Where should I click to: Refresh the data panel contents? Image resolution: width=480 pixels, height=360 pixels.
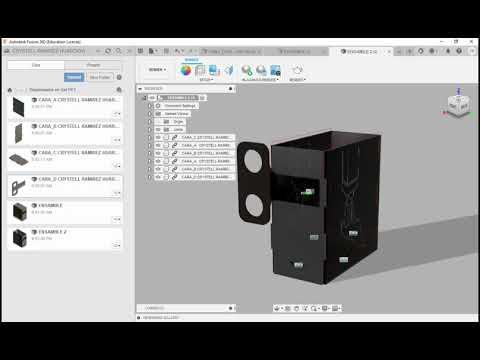pyautogui.click(x=108, y=51)
